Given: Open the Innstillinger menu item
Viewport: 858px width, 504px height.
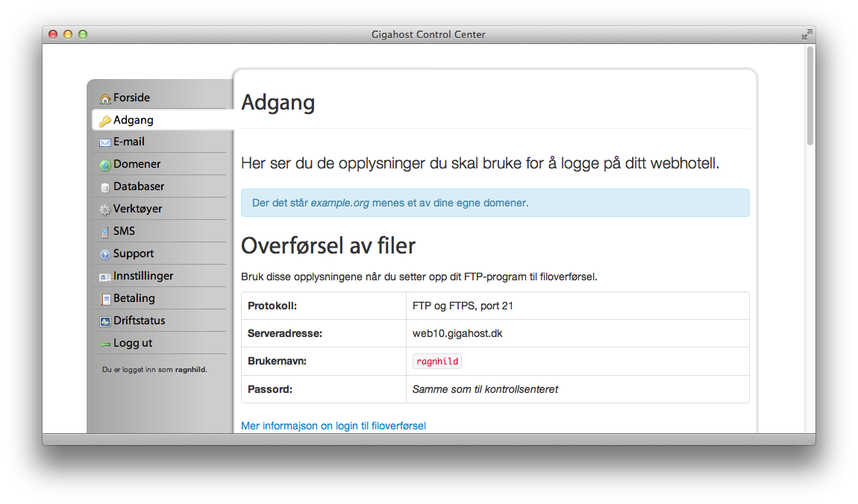Looking at the screenshot, I should [x=143, y=276].
